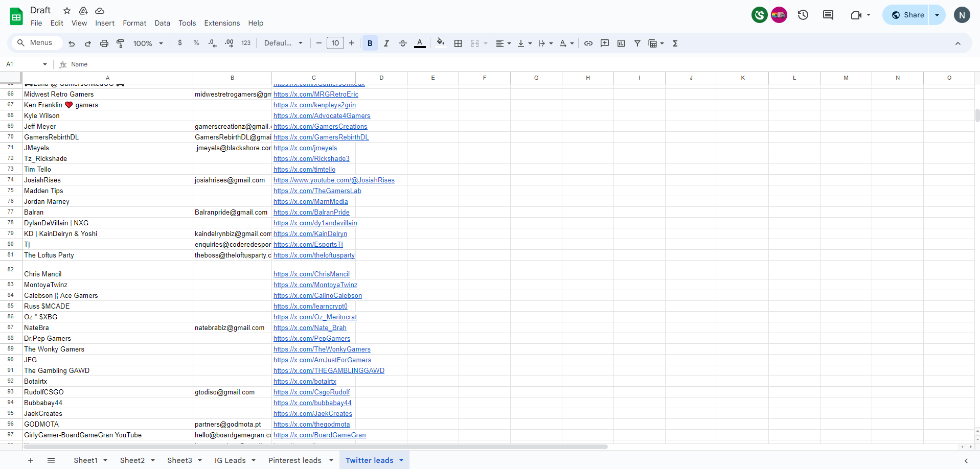Select the Paint format tool
Screen dimensions: 980x469
(x=121, y=43)
